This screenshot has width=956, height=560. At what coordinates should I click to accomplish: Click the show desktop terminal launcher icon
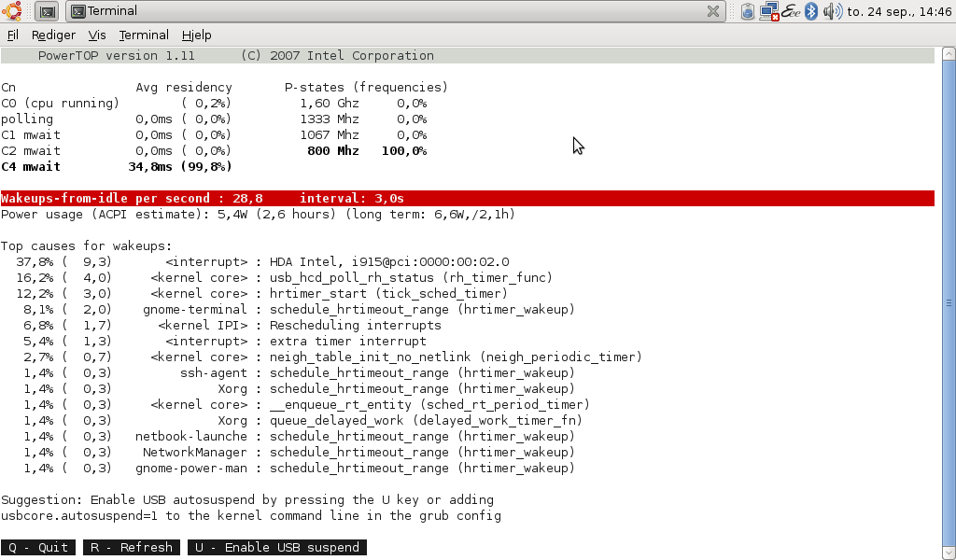(47, 11)
